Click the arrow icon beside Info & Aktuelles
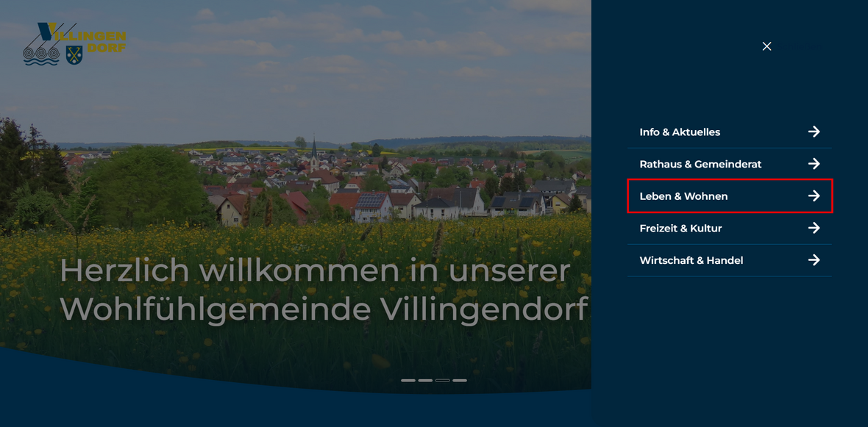Viewport: 868px width, 427px height. [x=814, y=132]
